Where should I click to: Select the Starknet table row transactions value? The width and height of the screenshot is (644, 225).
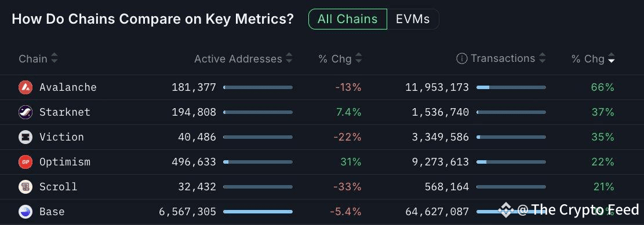[441, 112]
